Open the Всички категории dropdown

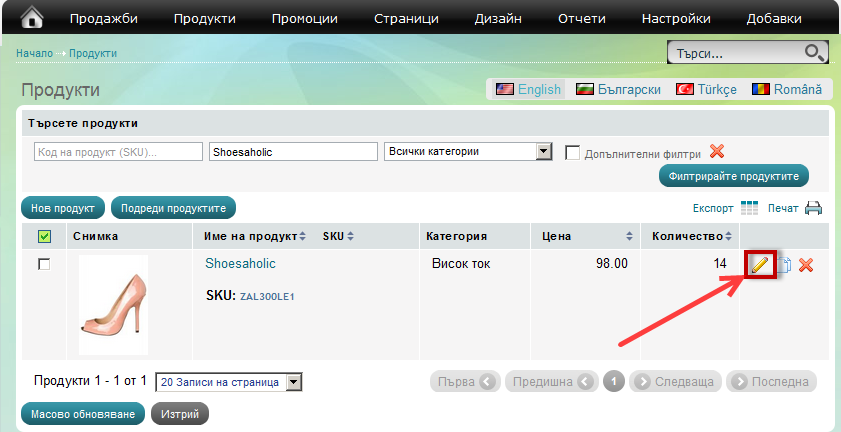(469, 152)
